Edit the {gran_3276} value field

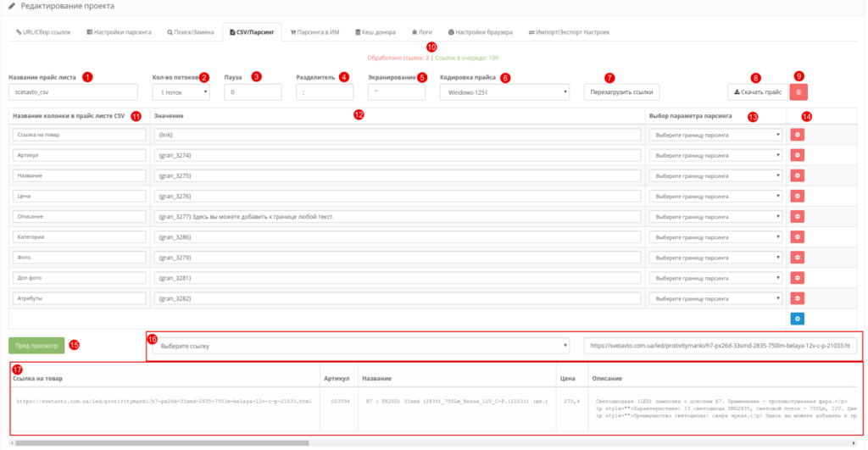[398, 196]
